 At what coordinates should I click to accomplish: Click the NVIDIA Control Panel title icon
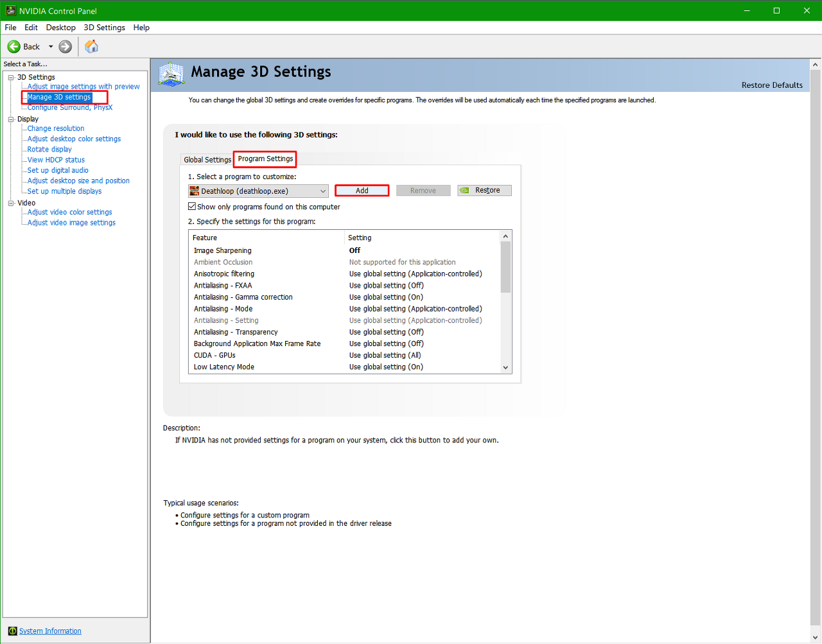[x=10, y=11]
